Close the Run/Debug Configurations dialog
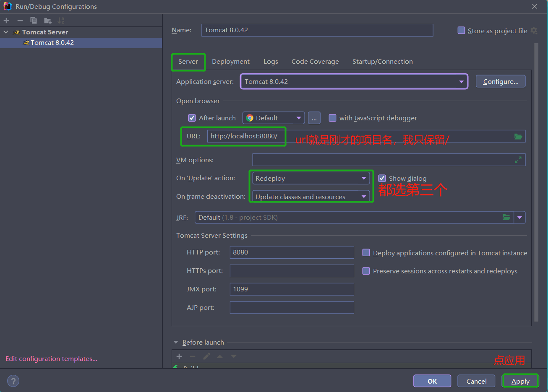 point(535,6)
